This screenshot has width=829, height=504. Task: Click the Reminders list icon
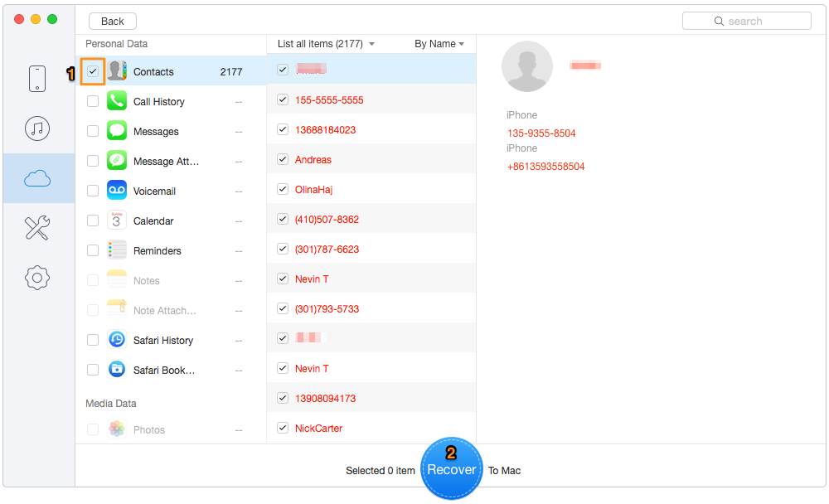click(117, 250)
